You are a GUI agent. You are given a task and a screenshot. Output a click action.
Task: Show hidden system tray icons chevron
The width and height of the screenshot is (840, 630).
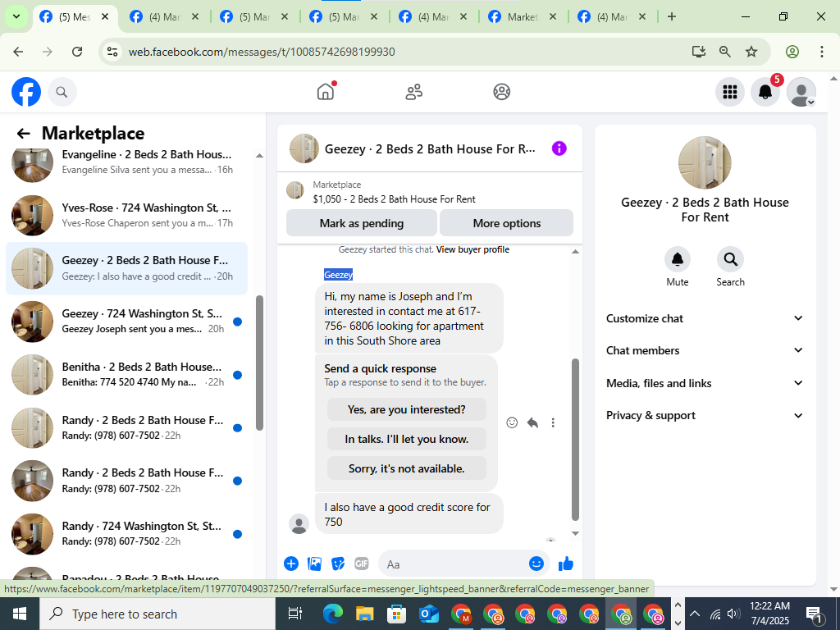tap(694, 614)
